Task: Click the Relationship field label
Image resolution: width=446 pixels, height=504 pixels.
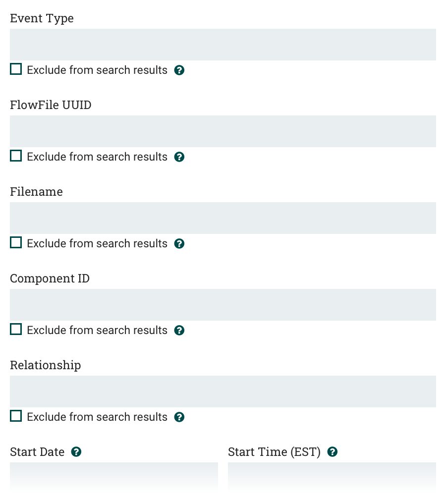Action: tap(45, 365)
